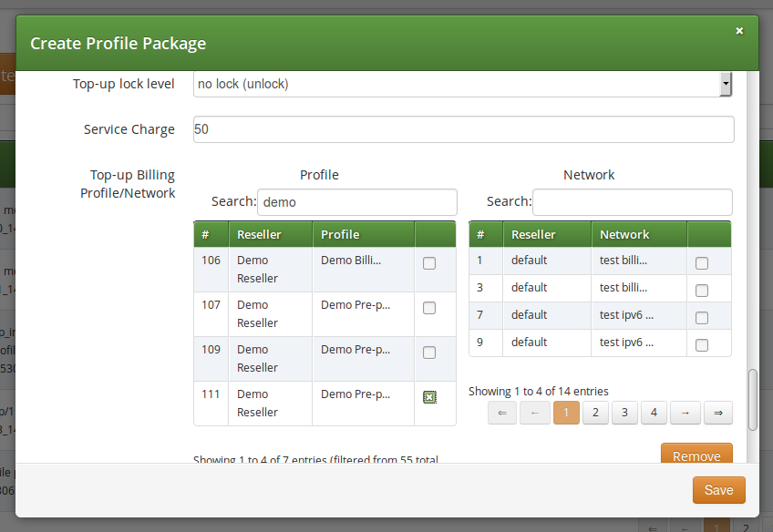Image resolution: width=773 pixels, height=532 pixels.
Task: Jump to last page of Network entries
Action: 717,413
